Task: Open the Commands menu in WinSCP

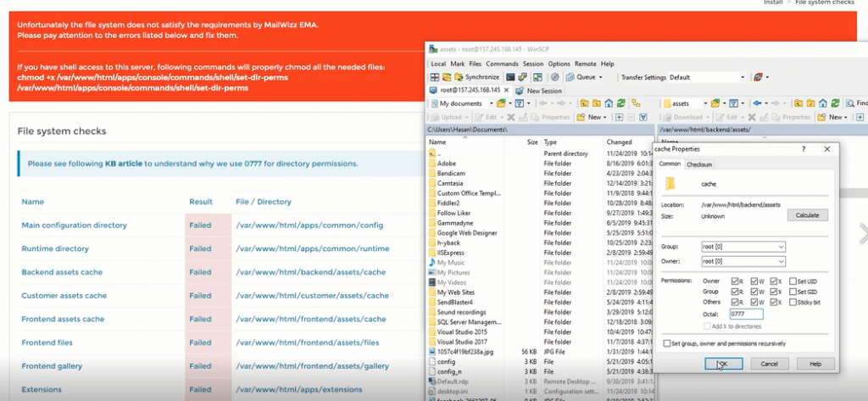Action: (502, 64)
